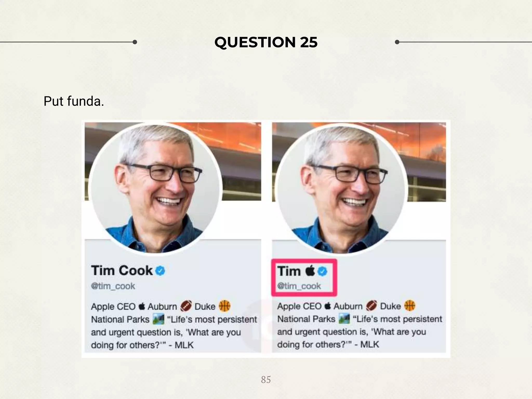
Task: Click the basketball emoji in left bio
Action: [225, 306]
